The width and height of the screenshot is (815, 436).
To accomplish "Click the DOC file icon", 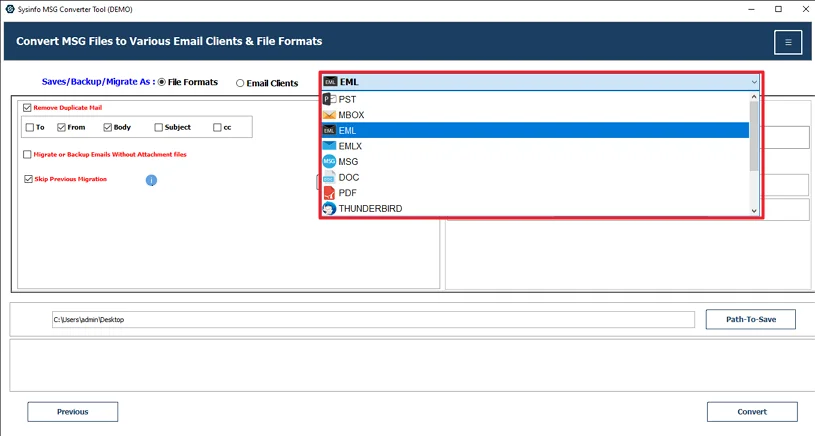I will pyautogui.click(x=329, y=177).
